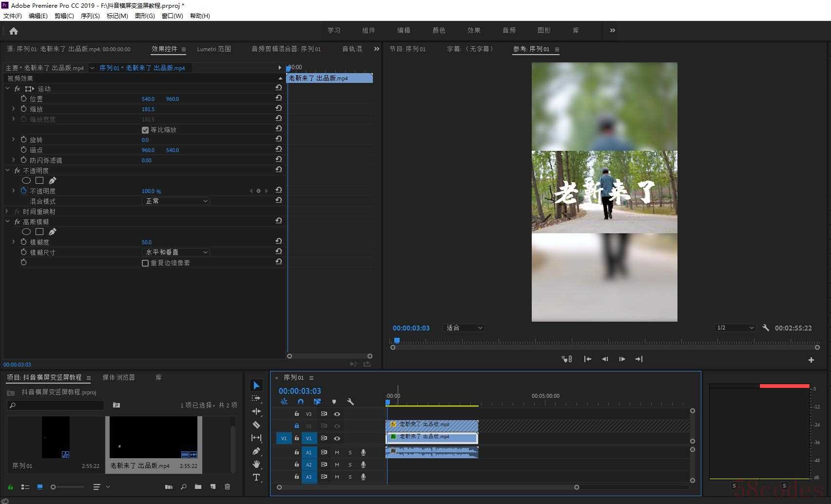Toggle animation stopwatch for Blurriness
831x504 pixels.
[x=23, y=242]
